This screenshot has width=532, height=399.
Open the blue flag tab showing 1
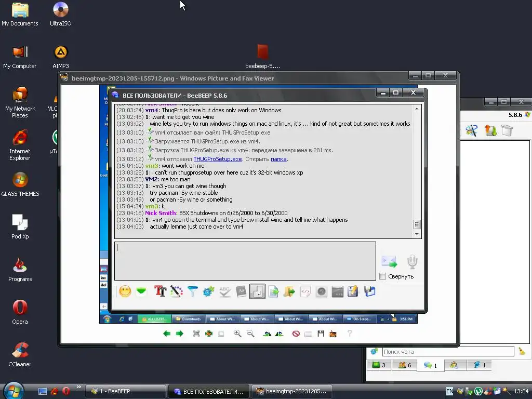click(x=480, y=365)
